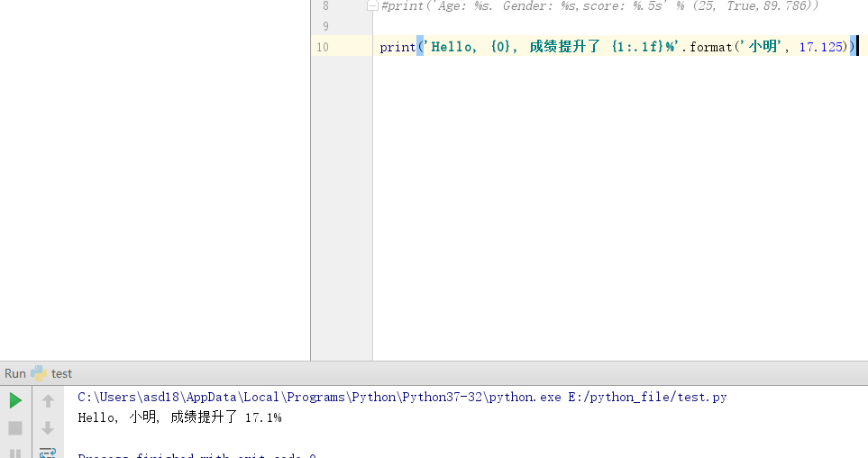Select the test run configuration tab
The image size is (868, 458).
tap(52, 373)
